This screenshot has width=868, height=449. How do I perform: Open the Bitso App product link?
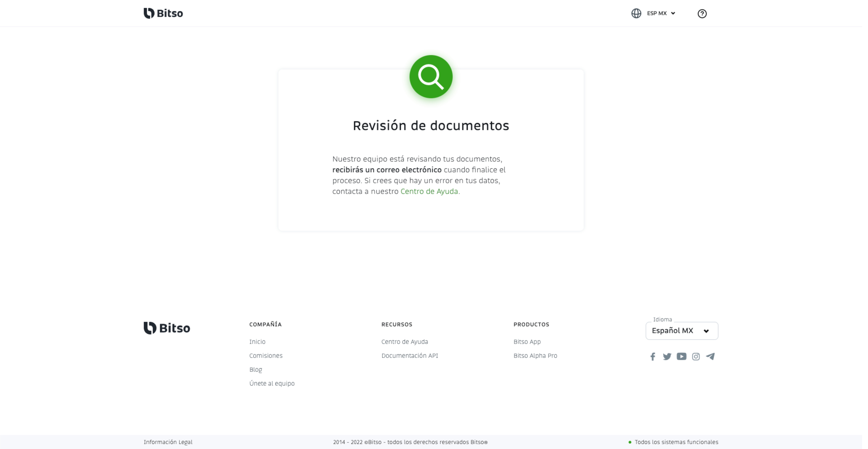[527, 341]
